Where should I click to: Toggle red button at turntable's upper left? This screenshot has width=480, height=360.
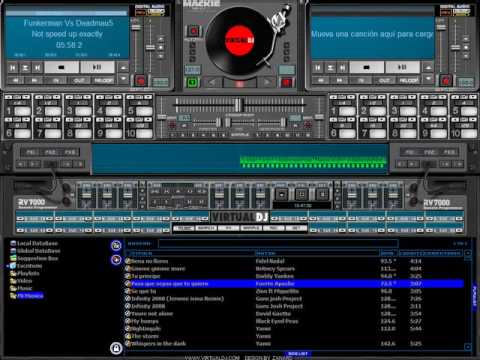click(193, 31)
